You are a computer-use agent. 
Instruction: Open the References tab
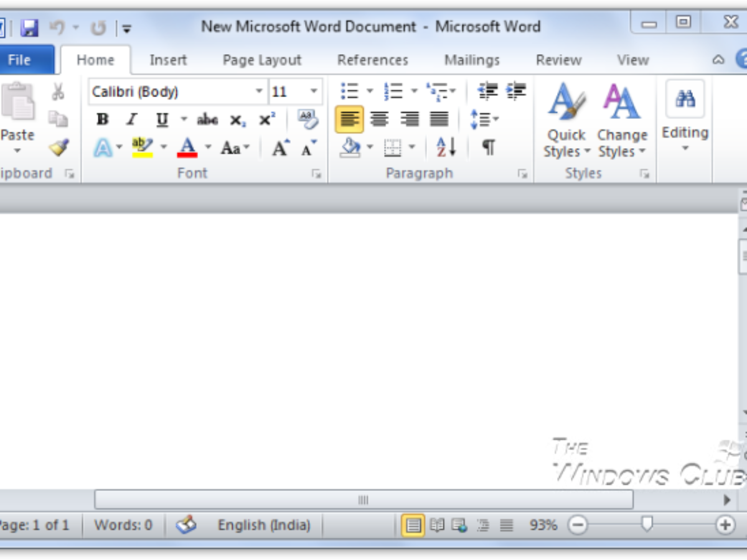(x=373, y=60)
